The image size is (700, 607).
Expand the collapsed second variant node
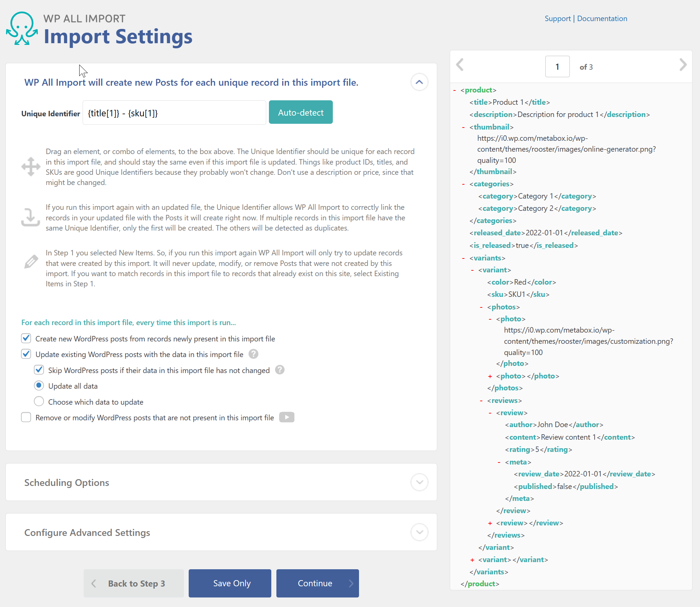[472, 560]
